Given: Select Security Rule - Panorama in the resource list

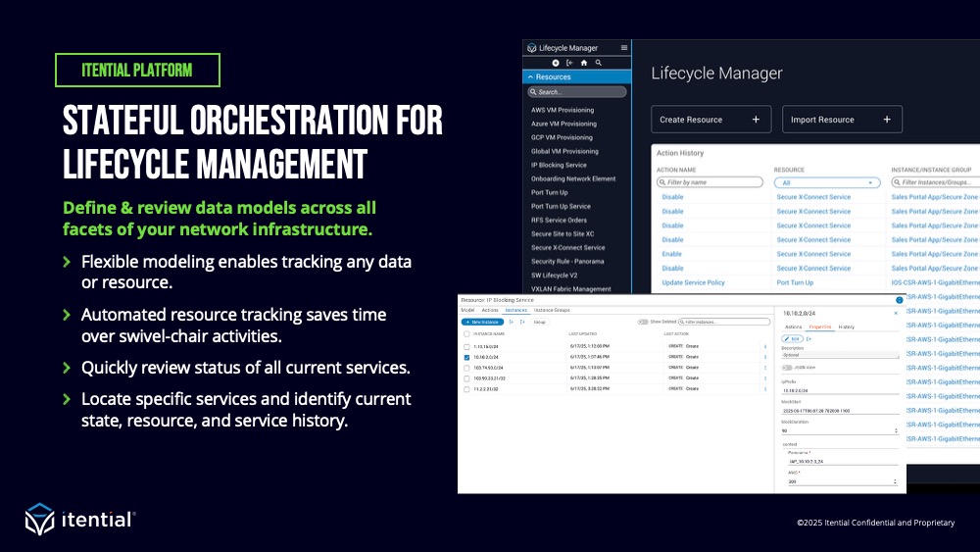Looking at the screenshot, I should point(567,262).
